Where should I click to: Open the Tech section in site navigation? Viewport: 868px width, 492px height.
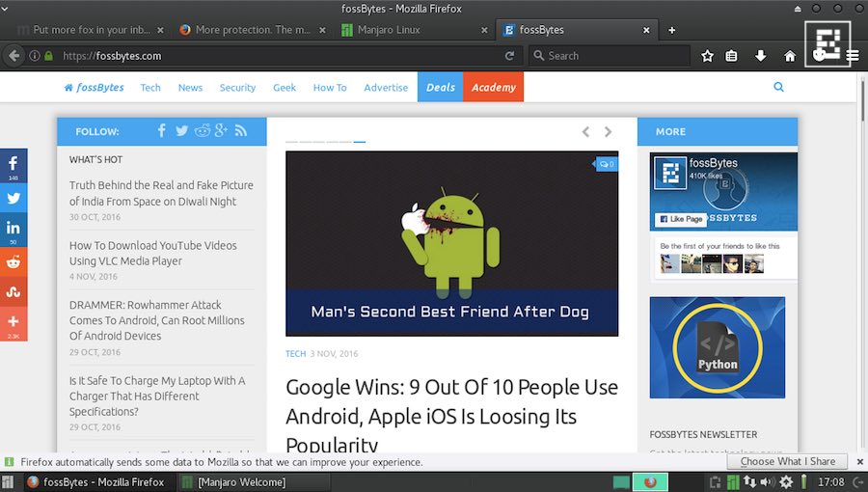150,88
